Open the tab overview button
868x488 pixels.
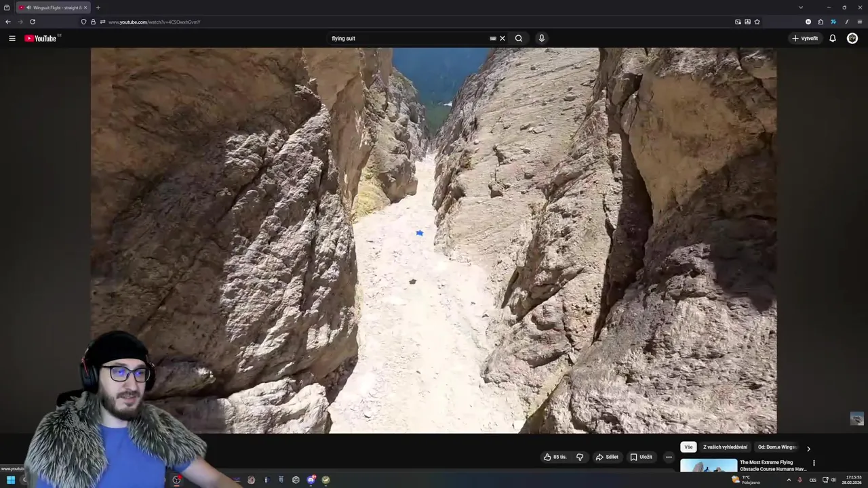(x=7, y=7)
